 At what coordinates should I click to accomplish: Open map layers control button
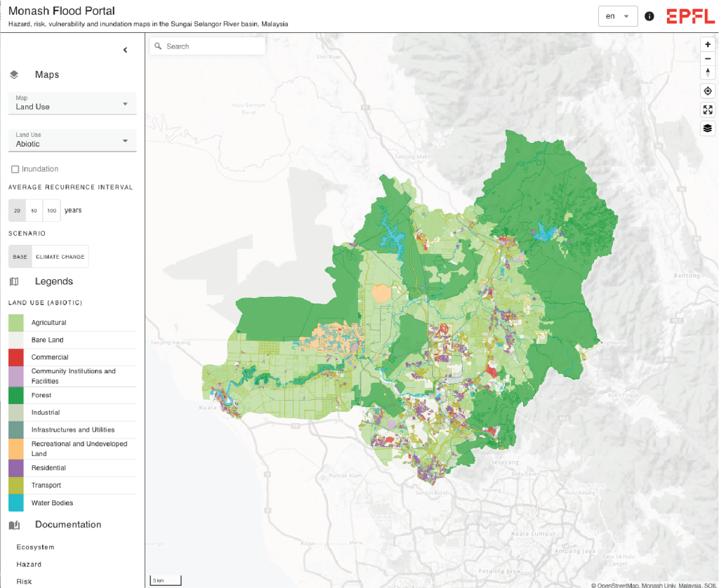click(x=708, y=128)
